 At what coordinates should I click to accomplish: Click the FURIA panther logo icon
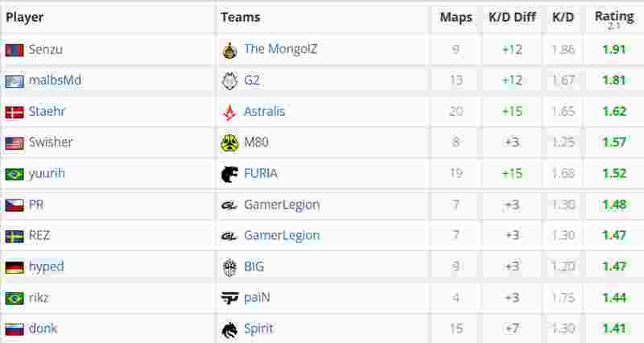(x=229, y=174)
